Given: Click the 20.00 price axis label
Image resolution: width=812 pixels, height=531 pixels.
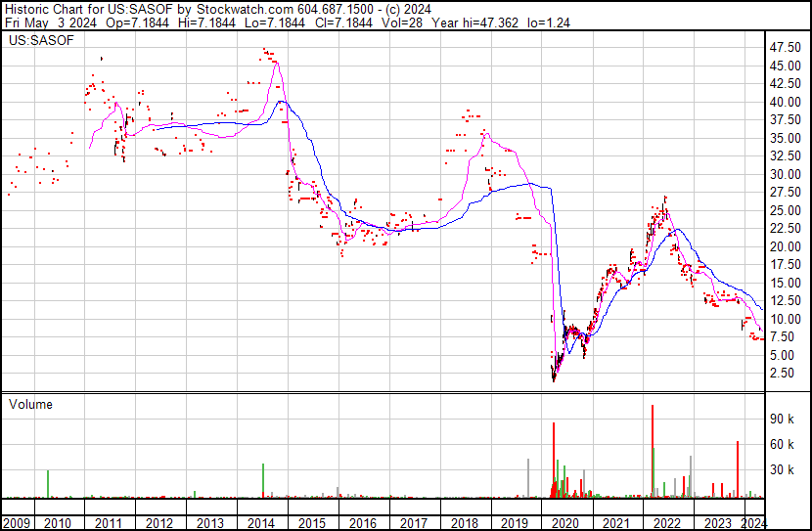Looking at the screenshot, I should tap(785, 246).
